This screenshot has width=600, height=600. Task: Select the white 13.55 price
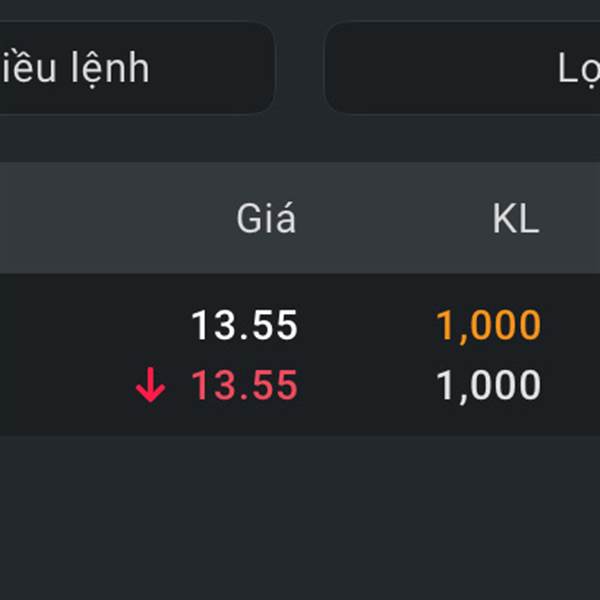(245, 326)
